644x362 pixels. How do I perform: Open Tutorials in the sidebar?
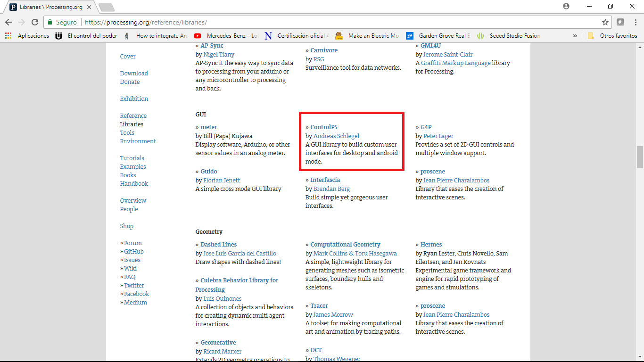coord(132,158)
